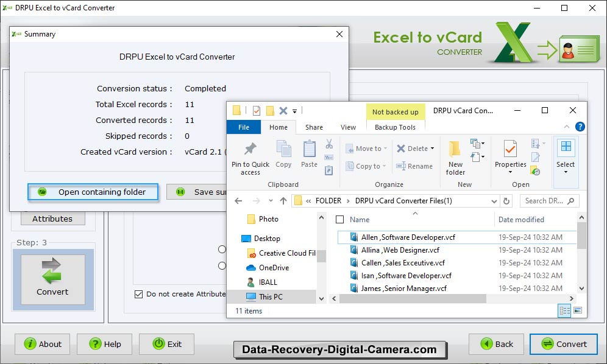The width and height of the screenshot is (607, 364).
Task: Click the file list horizontal scrollbar
Action: pos(413,298)
